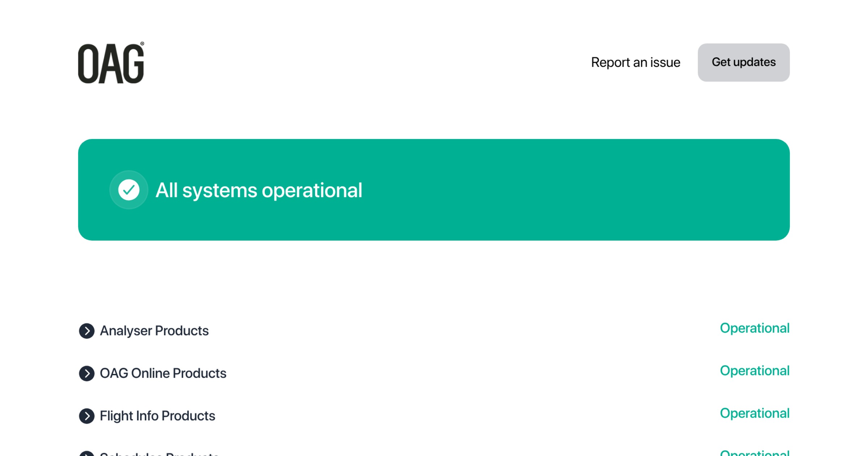Click the partially visible Schedules Products arrow

click(x=87, y=454)
